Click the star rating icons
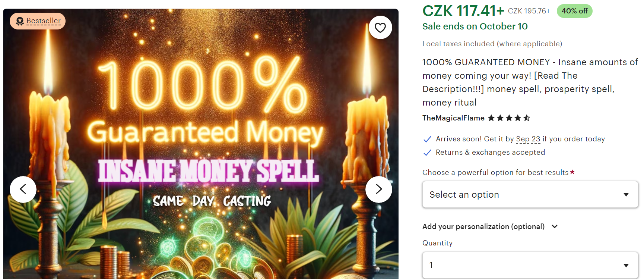This screenshot has height=279, width=644. 509,118
